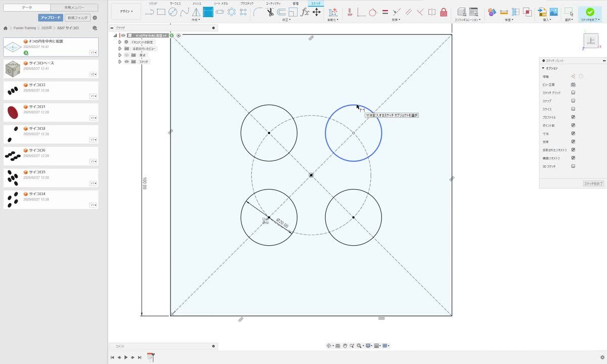Image resolution: width=607 pixels, height=364 pixels.
Task: Switch to the メッシュ tab
Action: pyautogui.click(x=197, y=4)
